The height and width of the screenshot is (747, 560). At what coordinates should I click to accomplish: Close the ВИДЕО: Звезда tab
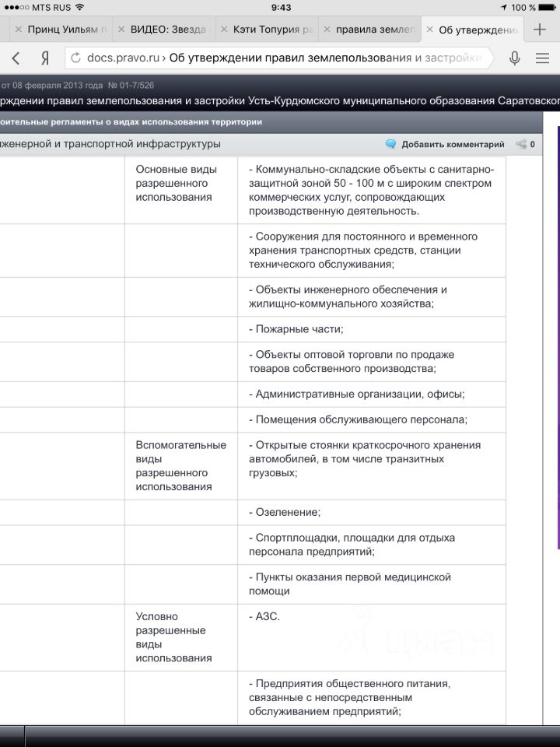pyautogui.click(x=121, y=30)
